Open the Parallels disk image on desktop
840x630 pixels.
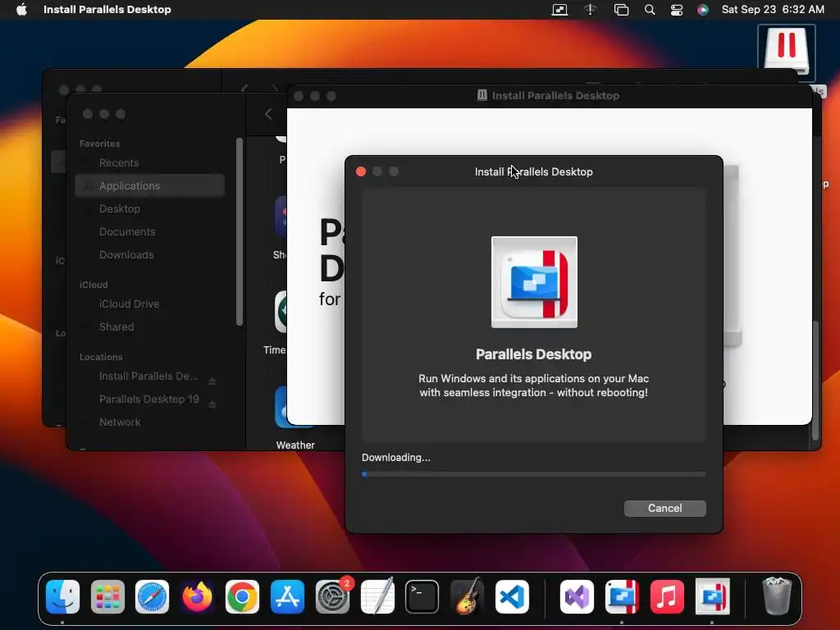(x=786, y=52)
